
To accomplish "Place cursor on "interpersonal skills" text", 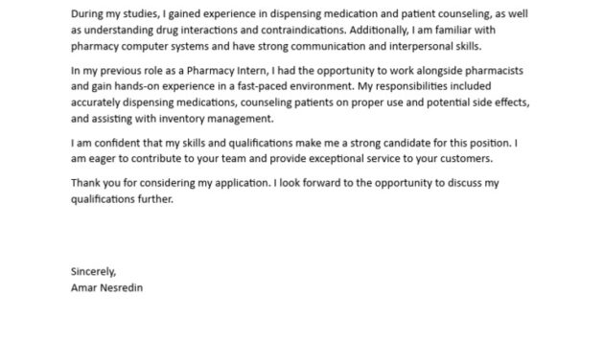I will coord(433,47).
